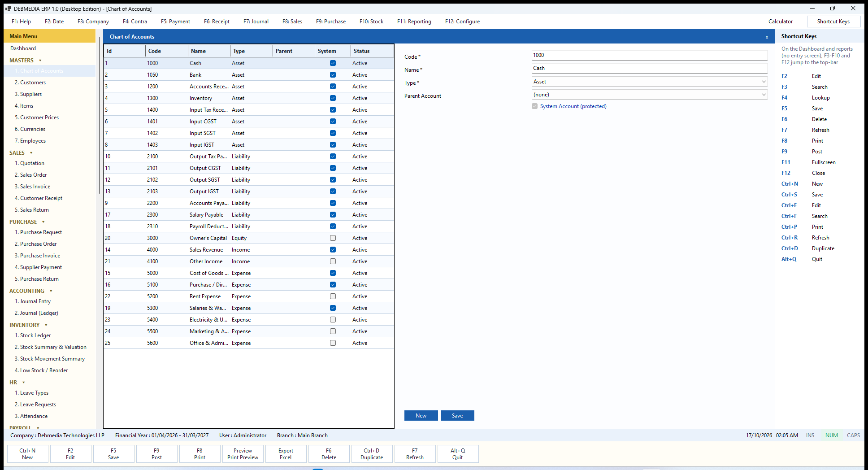The height and width of the screenshot is (470, 868).
Task: Collapse the SALES section arrow
Action: pos(31,153)
